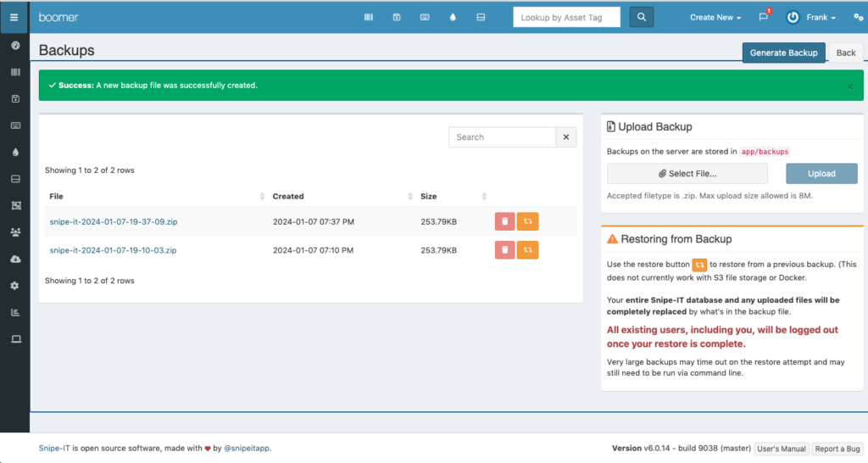The width and height of the screenshot is (868, 463).
Task: Open Assets barcode icon in sidebar
Action: click(15, 72)
